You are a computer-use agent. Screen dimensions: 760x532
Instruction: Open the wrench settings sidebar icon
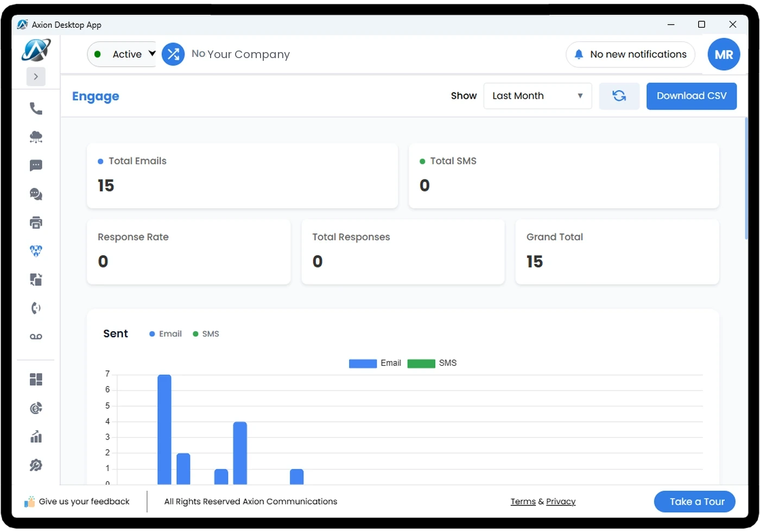point(36,465)
